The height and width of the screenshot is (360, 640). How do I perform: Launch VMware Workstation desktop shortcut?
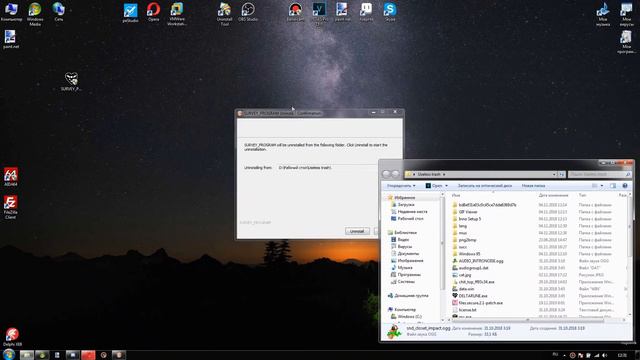[x=177, y=14]
